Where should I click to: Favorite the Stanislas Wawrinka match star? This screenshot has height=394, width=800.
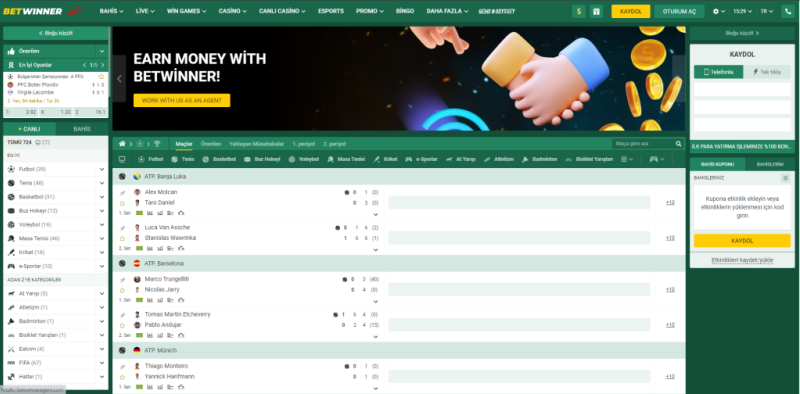point(122,238)
